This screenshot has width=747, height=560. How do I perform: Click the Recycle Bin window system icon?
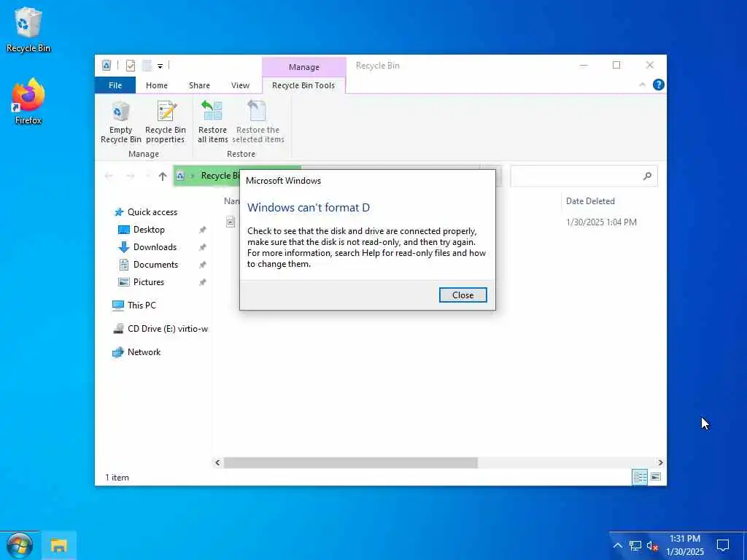[107, 65]
